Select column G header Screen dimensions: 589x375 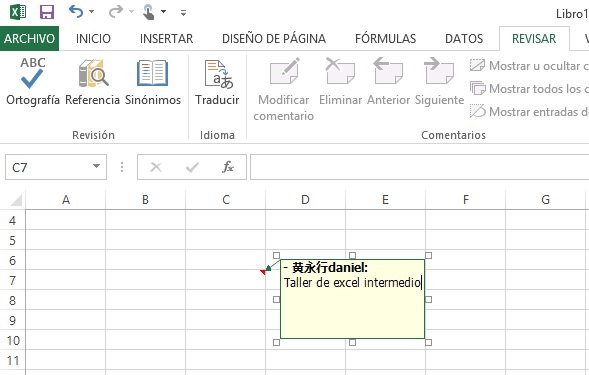pyautogui.click(x=545, y=200)
